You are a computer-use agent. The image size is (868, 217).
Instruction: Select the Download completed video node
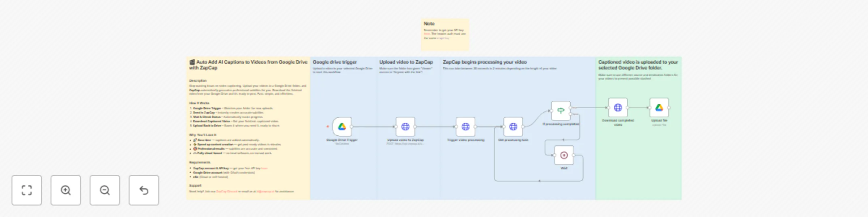coord(618,107)
